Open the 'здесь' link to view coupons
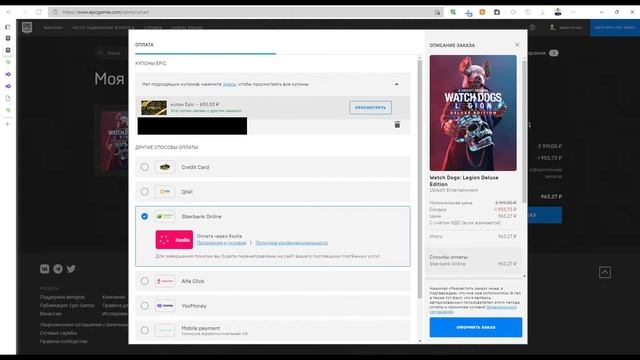The height and width of the screenshot is (360, 640). point(229,84)
